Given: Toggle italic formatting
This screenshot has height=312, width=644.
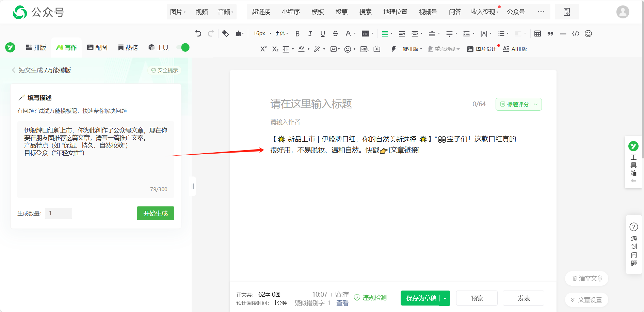Looking at the screenshot, I should click(x=310, y=33).
